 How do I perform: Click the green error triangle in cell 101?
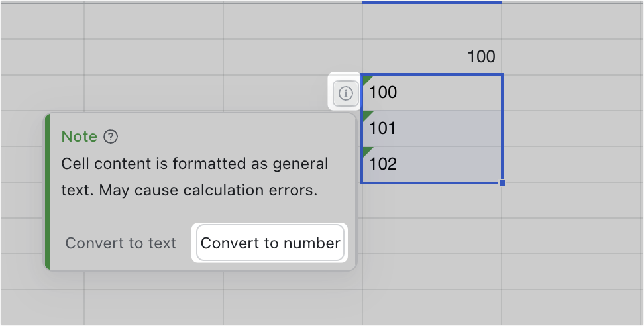[x=366, y=115]
